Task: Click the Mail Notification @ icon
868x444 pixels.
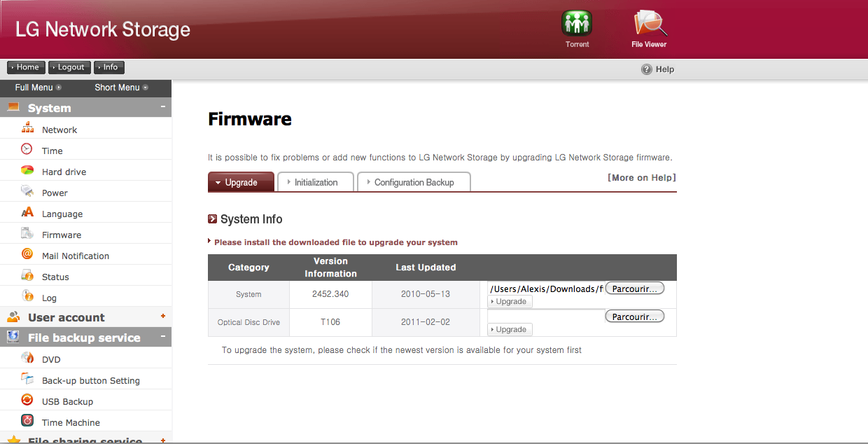Action: pyautogui.click(x=27, y=254)
